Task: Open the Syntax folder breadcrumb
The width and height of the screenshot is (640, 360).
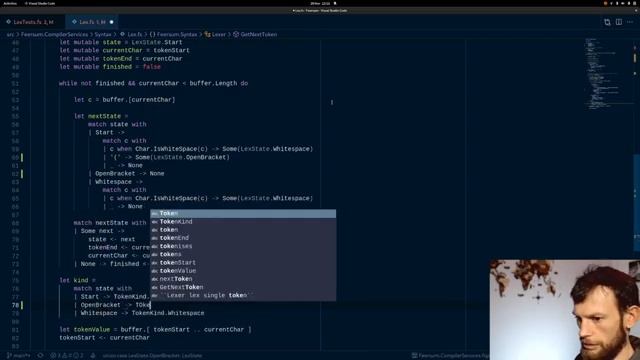Action: [x=103, y=34]
